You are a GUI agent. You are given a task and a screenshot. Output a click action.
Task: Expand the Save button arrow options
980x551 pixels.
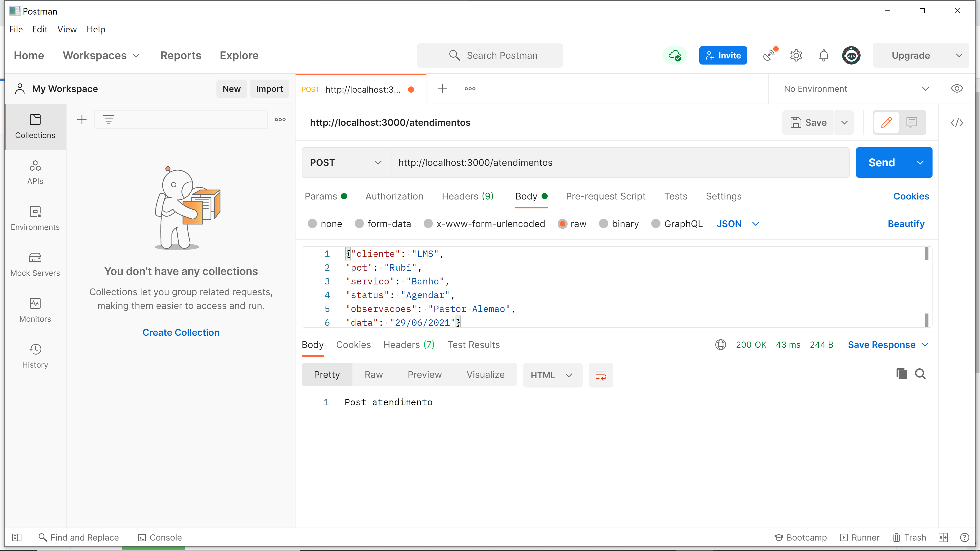click(844, 122)
